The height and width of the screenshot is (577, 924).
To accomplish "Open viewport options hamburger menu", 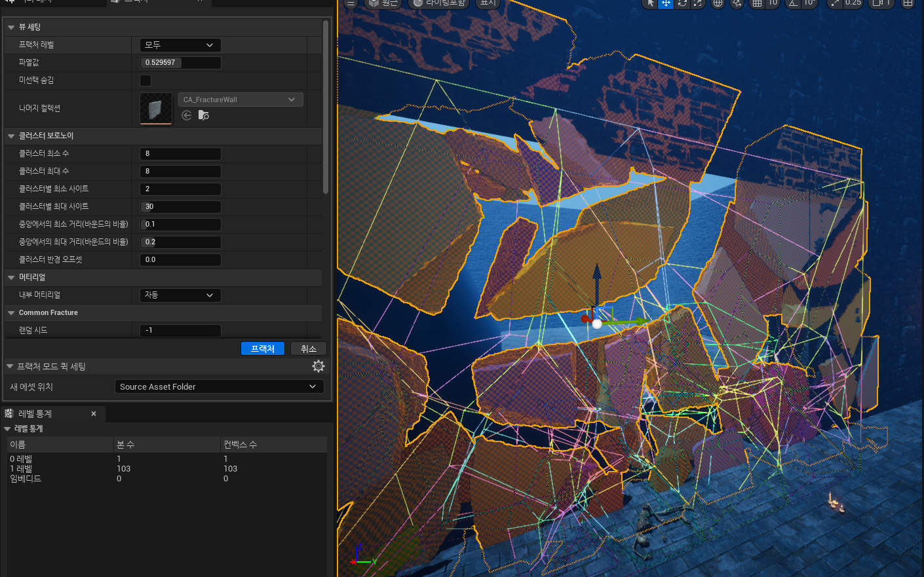I will tap(351, 3).
